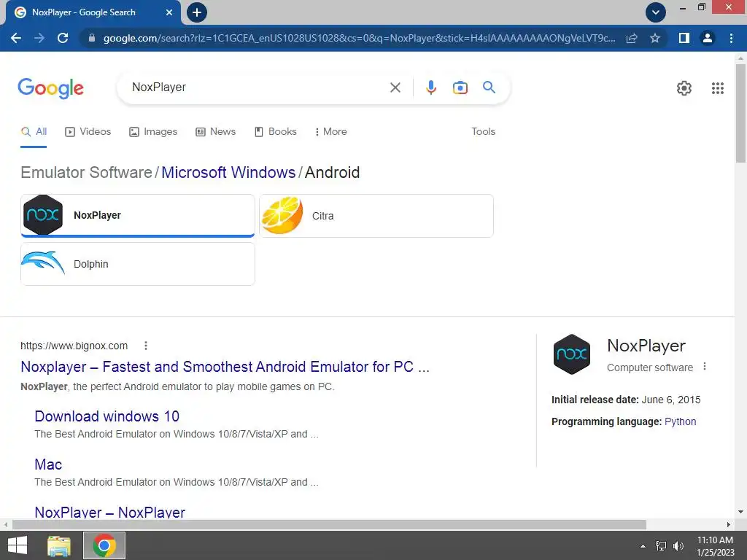Switch to the News tab

point(216,132)
